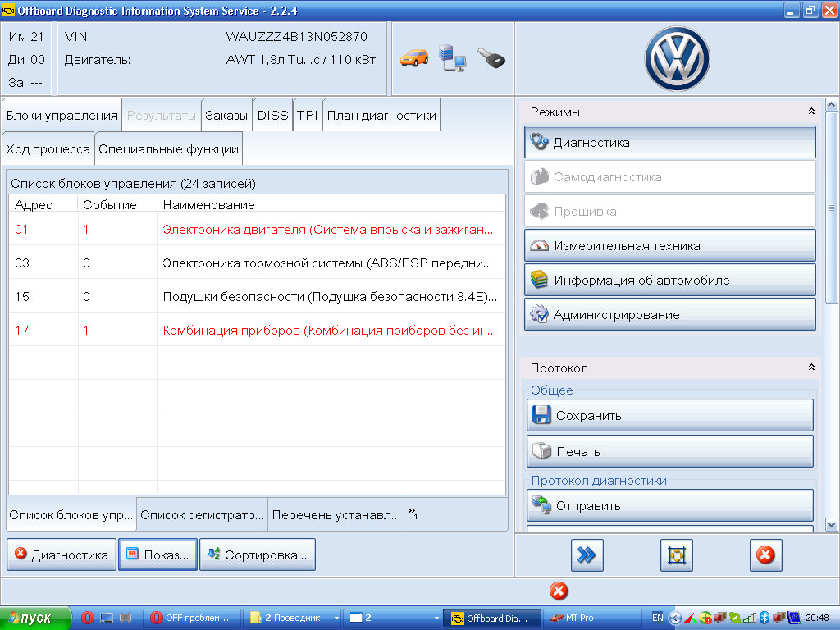
Task: Print protocol with Печать button
Action: 670,451
